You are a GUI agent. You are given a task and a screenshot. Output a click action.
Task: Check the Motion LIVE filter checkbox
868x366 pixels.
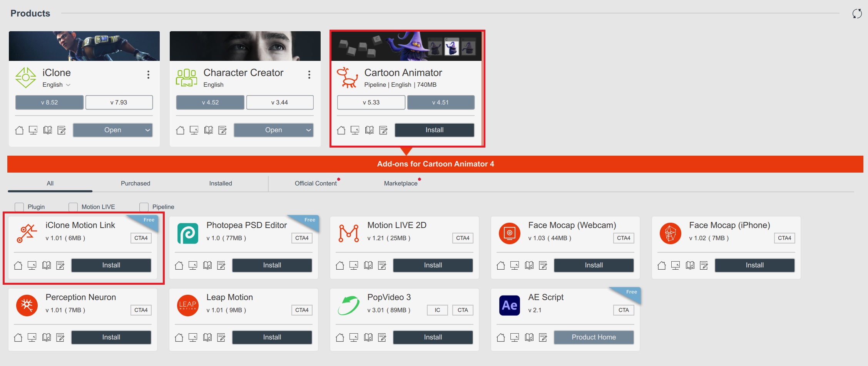[73, 207]
